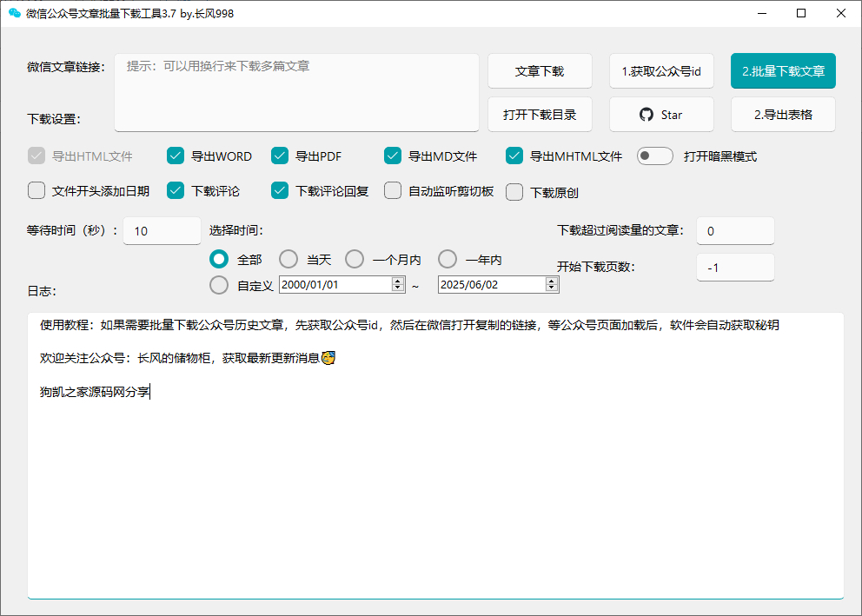862x616 pixels.
Task: Select the 一年内 time range option
Action: click(x=447, y=258)
